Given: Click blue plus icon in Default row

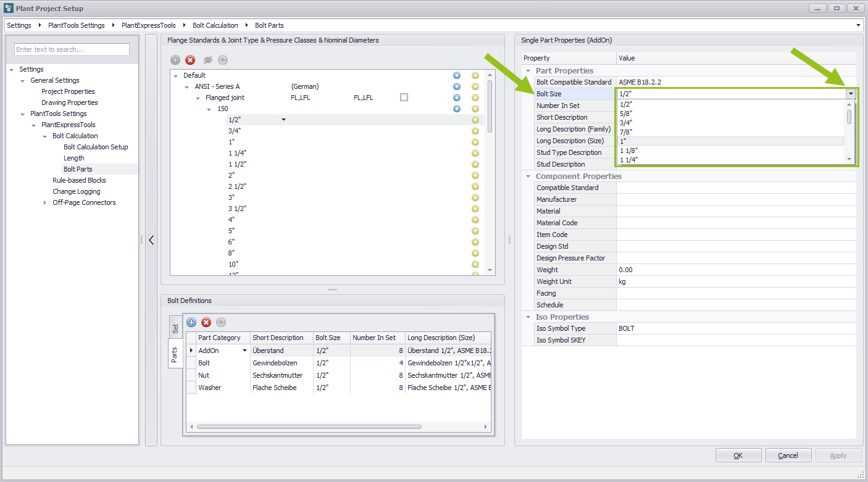Looking at the screenshot, I should [x=457, y=75].
